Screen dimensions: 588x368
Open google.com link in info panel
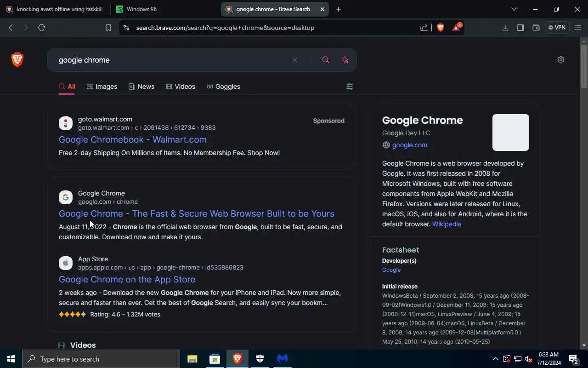410,145
